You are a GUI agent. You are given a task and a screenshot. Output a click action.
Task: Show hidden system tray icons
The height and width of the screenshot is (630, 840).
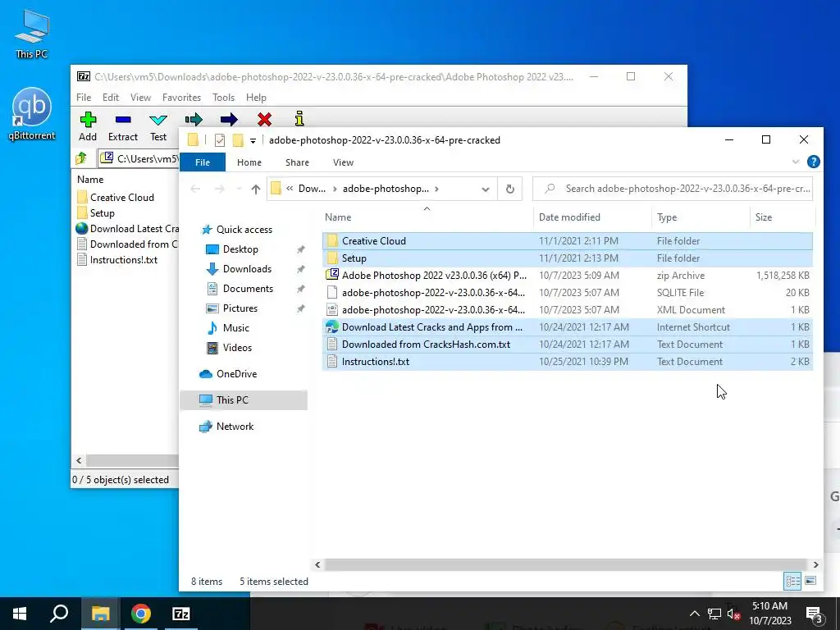click(694, 614)
